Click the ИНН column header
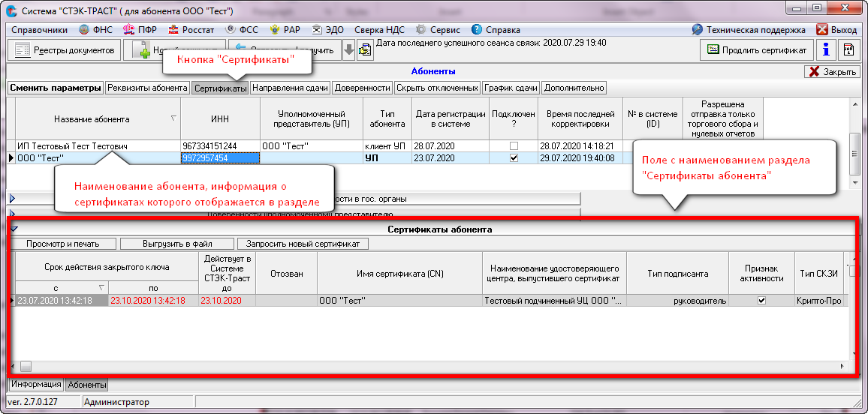 220,118
